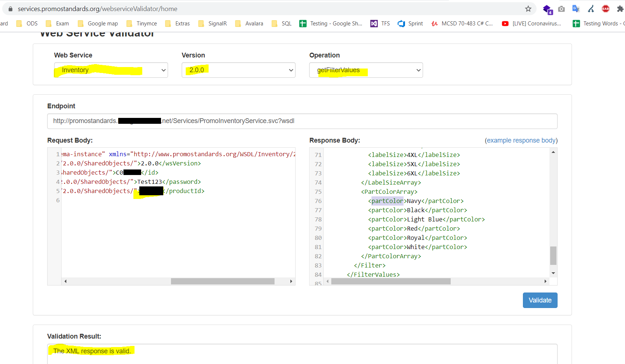Open the MCSD 70-483 C# bookmark
The width and height of the screenshot is (625, 364).
(x=462, y=24)
